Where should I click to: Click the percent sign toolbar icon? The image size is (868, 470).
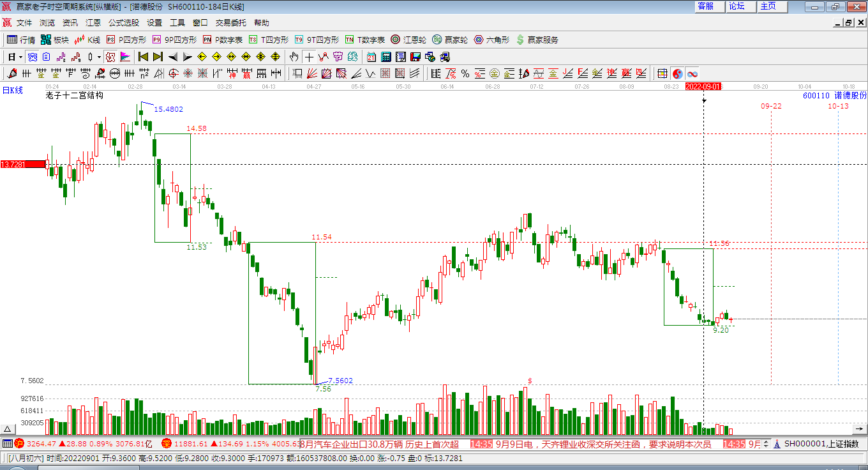(465, 73)
